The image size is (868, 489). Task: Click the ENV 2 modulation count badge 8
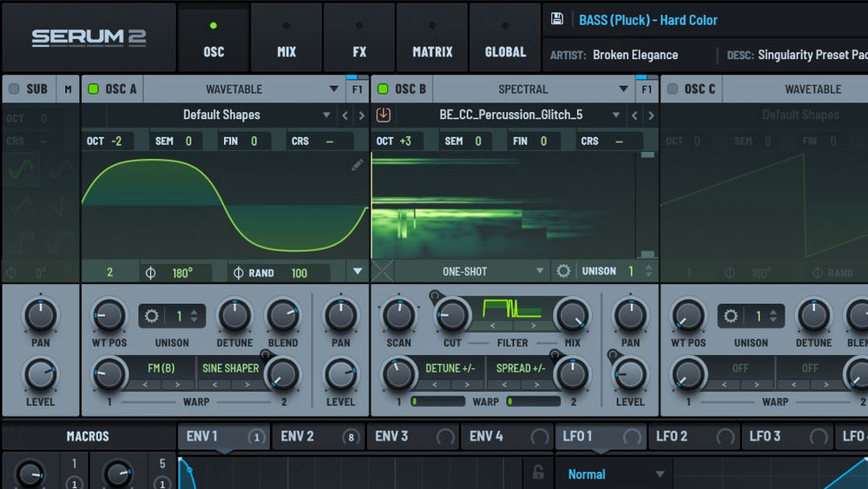pos(351,437)
